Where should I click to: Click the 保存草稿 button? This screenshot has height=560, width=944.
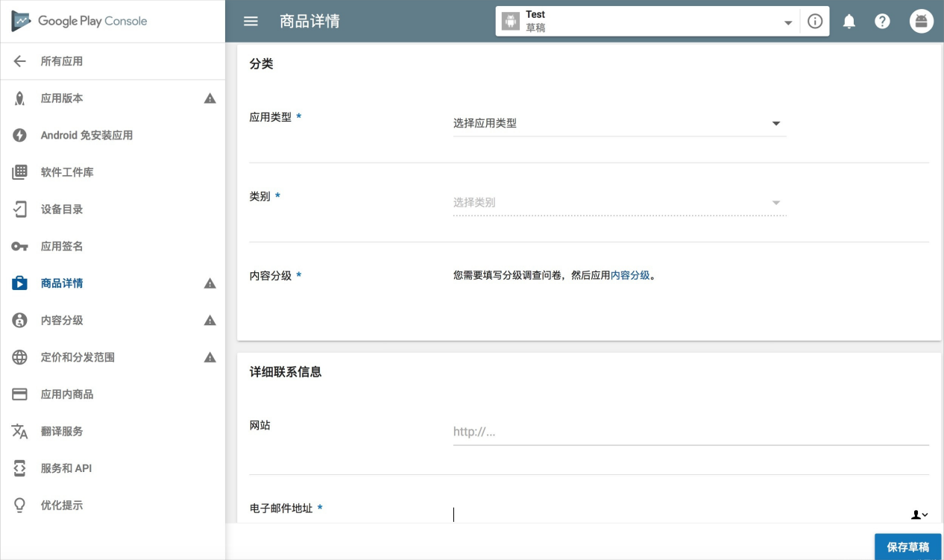(907, 547)
